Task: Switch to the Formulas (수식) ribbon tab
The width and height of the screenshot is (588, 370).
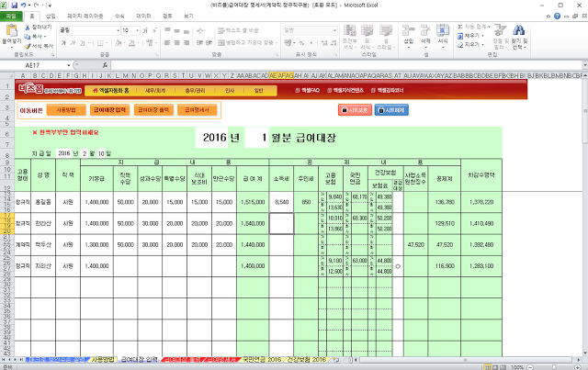Action: 119,17
